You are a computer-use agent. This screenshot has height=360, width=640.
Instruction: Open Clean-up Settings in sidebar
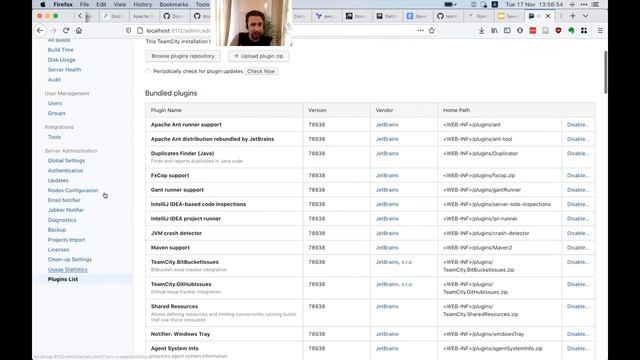[70, 260]
